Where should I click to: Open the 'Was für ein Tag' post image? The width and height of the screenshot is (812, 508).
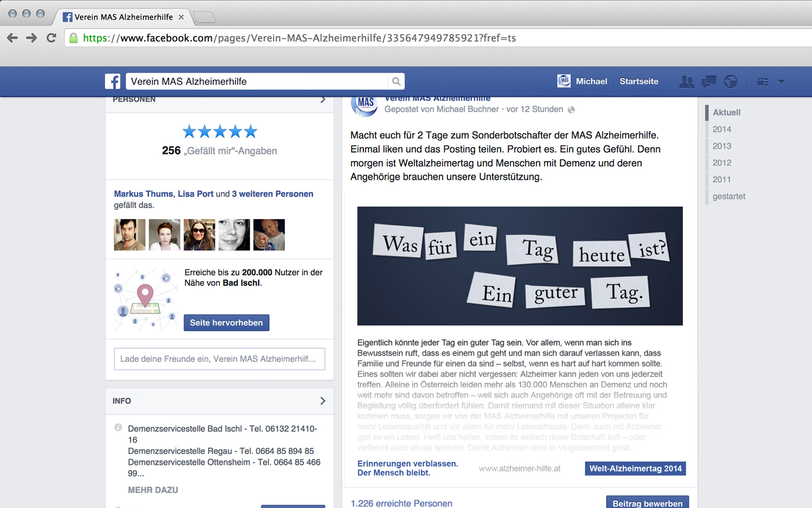click(520, 266)
